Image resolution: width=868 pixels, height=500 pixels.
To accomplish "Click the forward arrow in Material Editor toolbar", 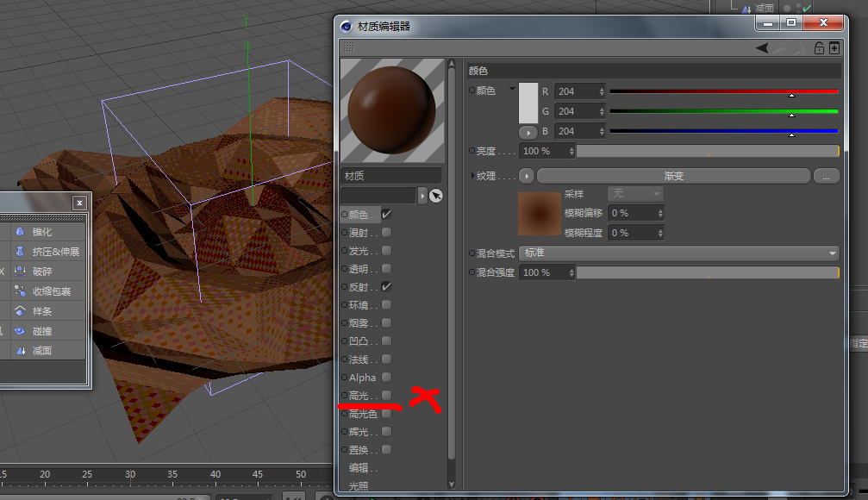I will click(x=781, y=48).
